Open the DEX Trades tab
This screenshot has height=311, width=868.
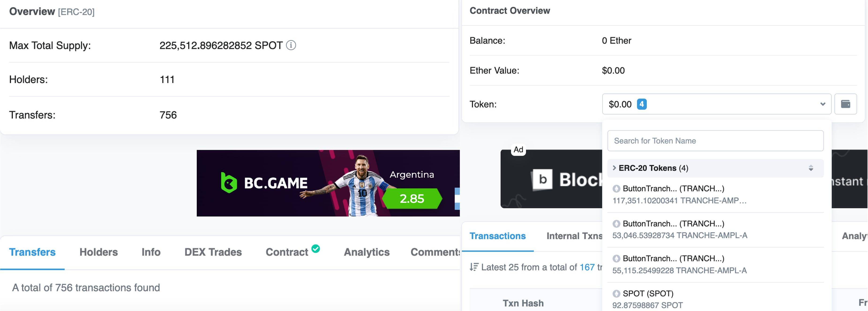[x=213, y=252]
